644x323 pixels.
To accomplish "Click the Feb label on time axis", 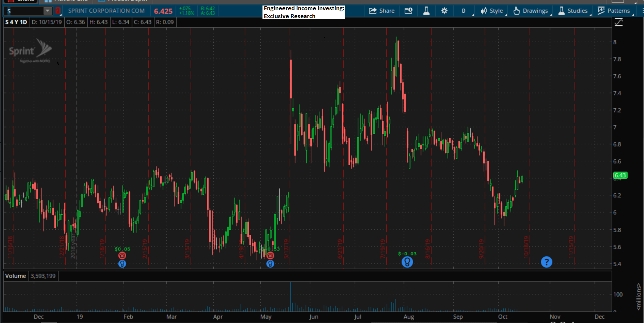I will click(128, 317).
